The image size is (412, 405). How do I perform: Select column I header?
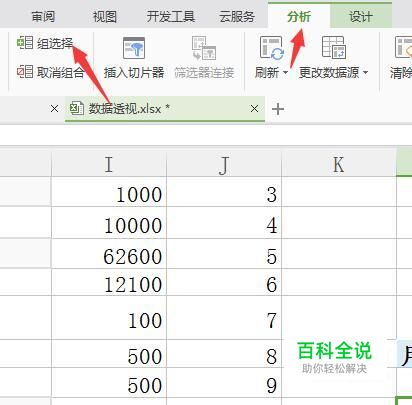coord(109,164)
